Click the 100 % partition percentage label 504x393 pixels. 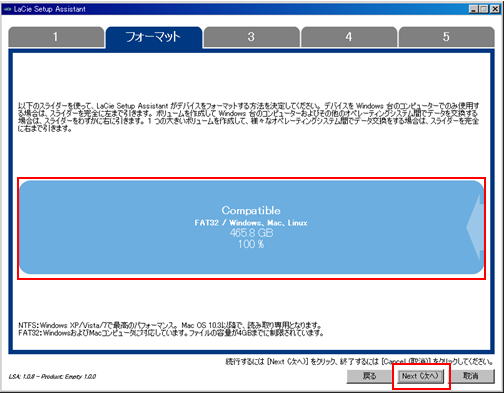coord(251,244)
